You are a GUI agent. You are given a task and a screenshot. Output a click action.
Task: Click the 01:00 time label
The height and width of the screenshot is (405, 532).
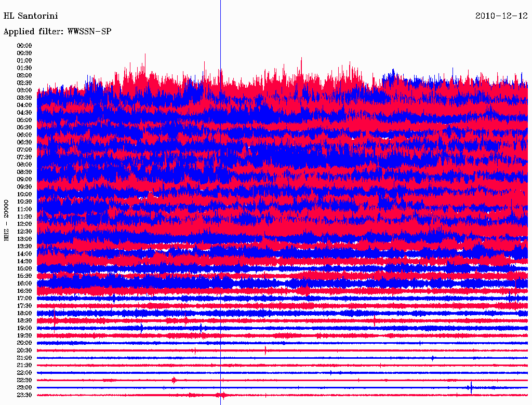pyautogui.click(x=24, y=60)
